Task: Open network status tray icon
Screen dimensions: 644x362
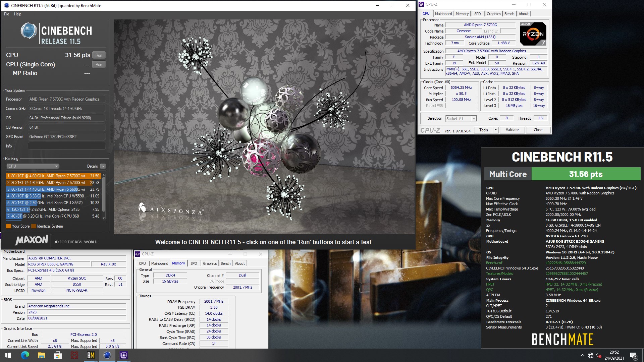Action: 591,355
